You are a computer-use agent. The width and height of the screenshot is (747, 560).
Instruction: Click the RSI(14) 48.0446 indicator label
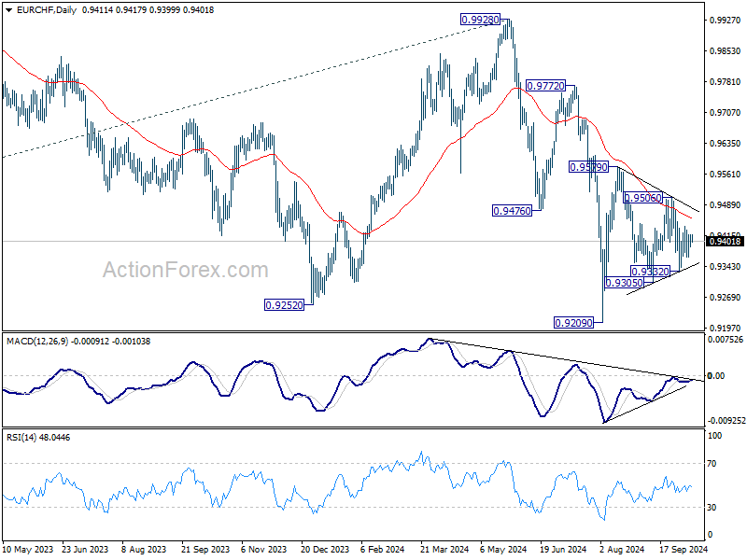point(38,437)
